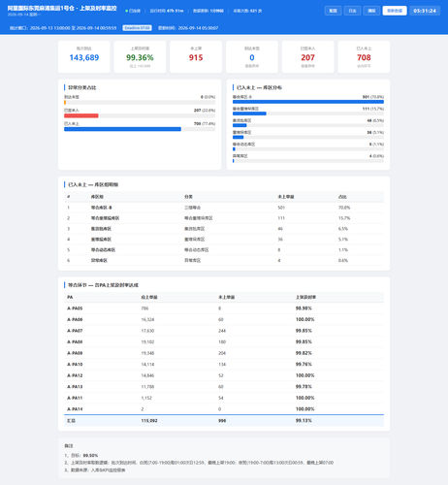Click the 1,152 cell in PA table
448x485 pixels.
tap(146, 398)
